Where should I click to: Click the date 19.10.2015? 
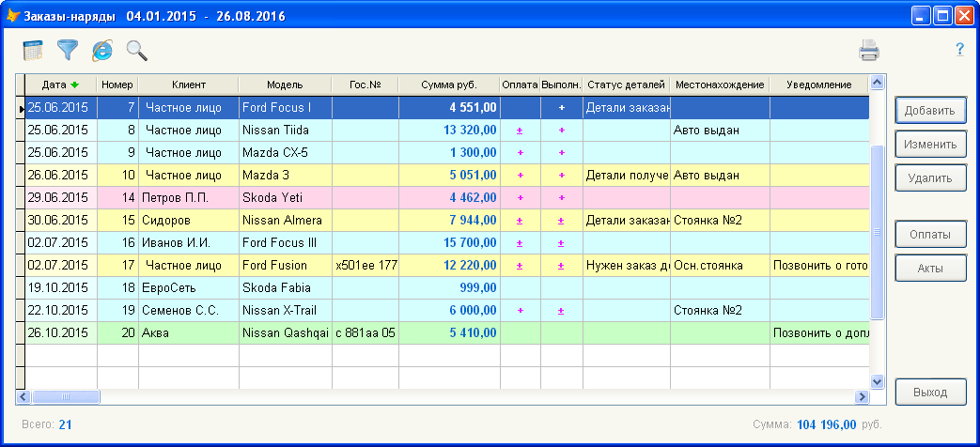point(61,287)
